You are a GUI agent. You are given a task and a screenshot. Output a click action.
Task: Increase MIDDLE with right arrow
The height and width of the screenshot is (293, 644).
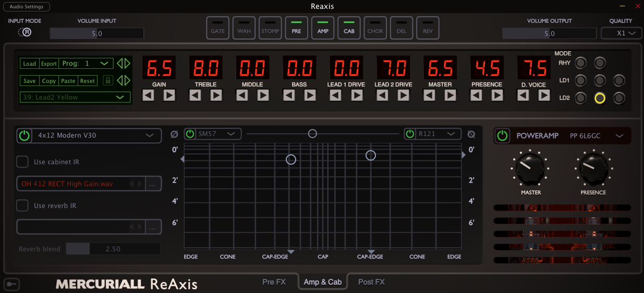(x=263, y=95)
